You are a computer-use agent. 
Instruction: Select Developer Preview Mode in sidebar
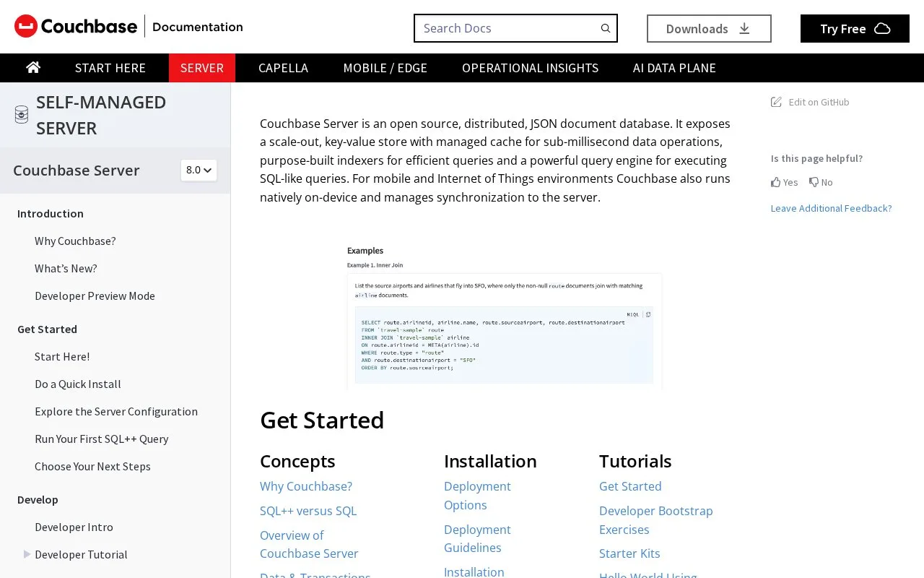(x=95, y=296)
